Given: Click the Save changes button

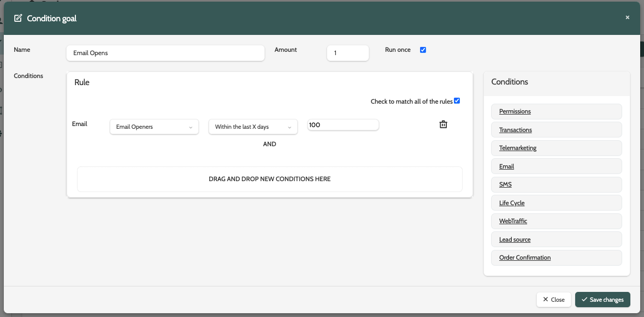Looking at the screenshot, I should point(602,300).
